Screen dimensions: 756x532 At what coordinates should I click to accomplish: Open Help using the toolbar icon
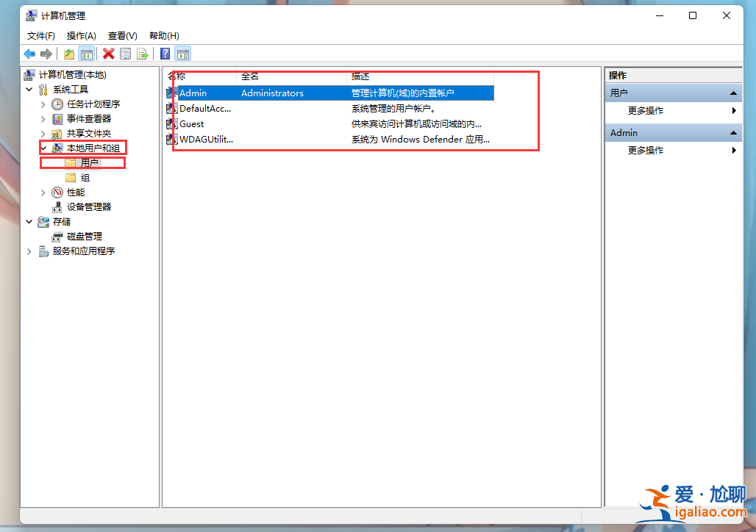click(x=163, y=53)
